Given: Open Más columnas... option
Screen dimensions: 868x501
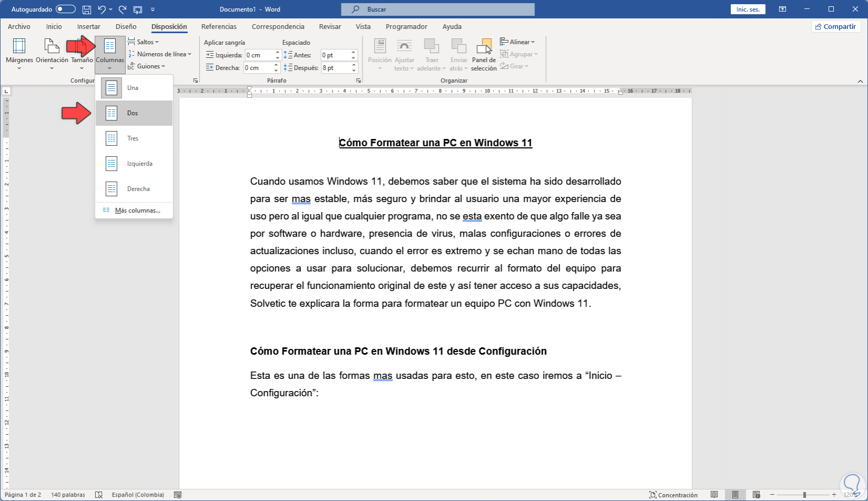Looking at the screenshot, I should (134, 211).
